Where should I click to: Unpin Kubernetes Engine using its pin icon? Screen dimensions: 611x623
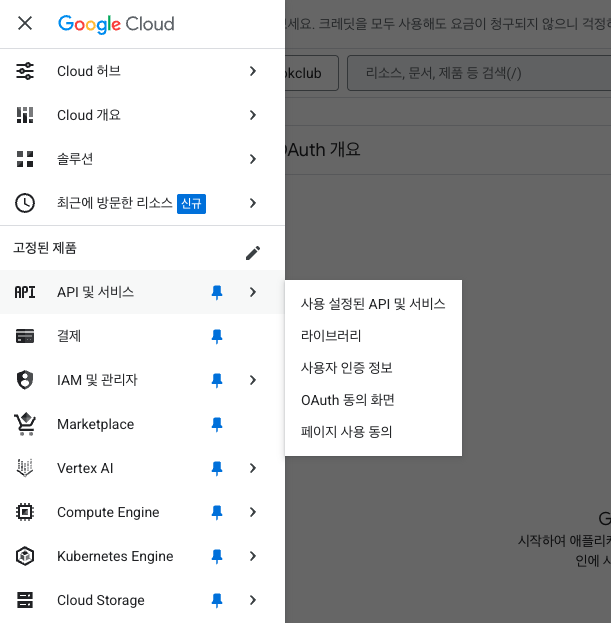[217, 557]
